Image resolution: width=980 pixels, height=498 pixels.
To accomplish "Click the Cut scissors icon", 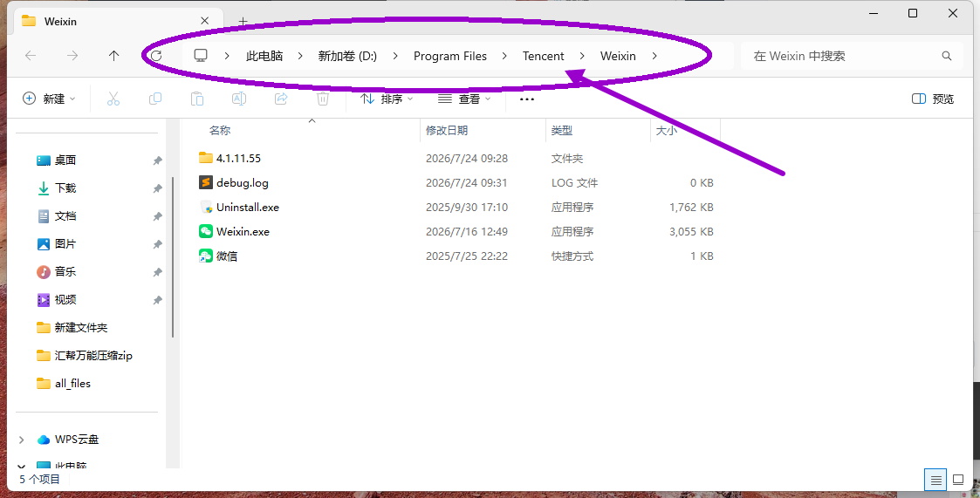I will pos(113,99).
